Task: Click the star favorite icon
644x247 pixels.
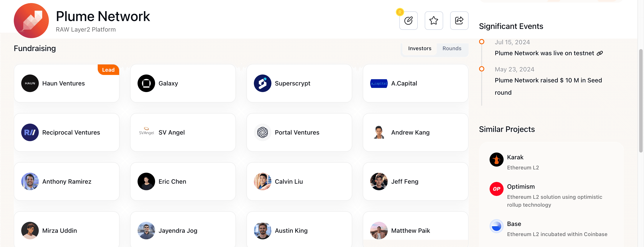Action: [434, 21]
